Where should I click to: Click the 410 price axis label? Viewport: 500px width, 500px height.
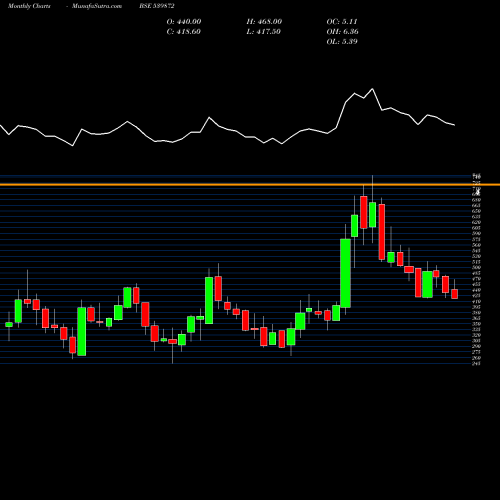pyautogui.click(x=476, y=301)
